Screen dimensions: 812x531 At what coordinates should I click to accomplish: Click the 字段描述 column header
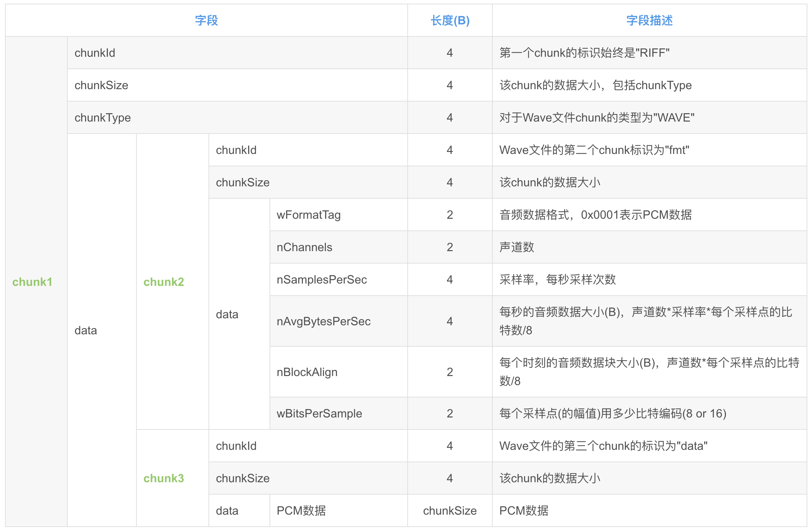pyautogui.click(x=649, y=20)
